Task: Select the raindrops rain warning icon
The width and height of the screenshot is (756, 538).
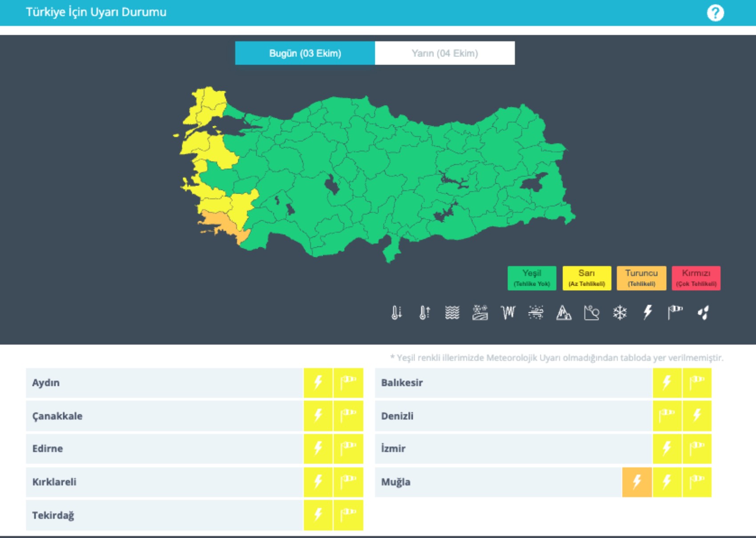Action: 703,313
